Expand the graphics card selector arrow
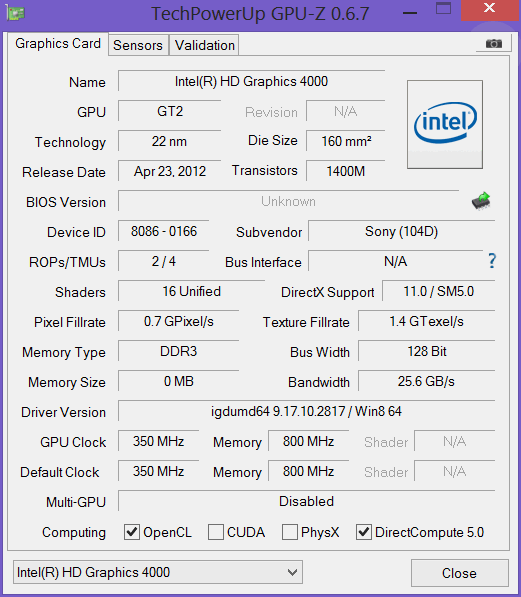521x597 pixels. click(292, 572)
